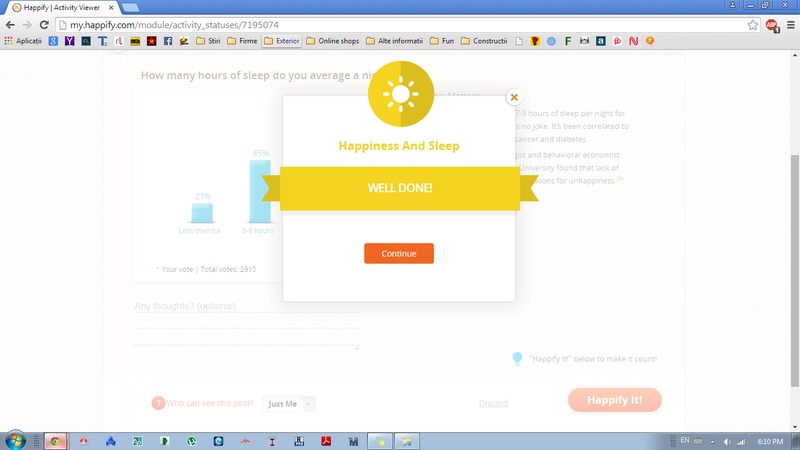Open the Windows Start menu

point(15,440)
